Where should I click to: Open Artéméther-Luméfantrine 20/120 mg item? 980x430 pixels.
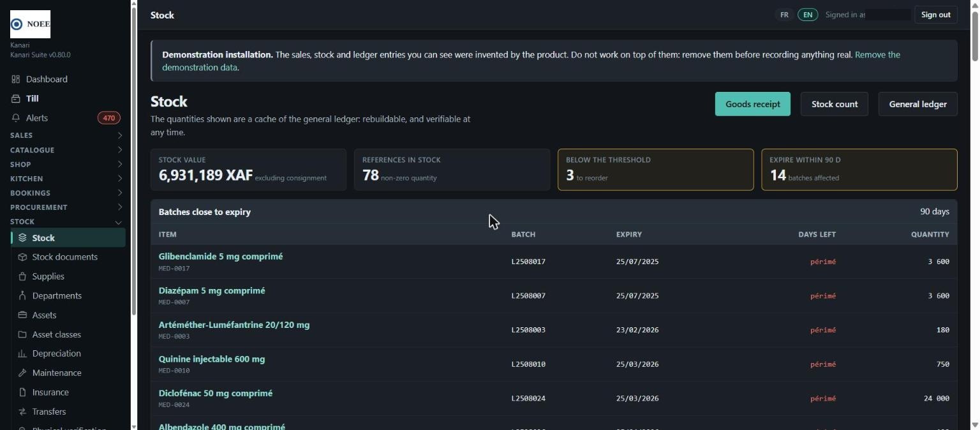pos(234,325)
